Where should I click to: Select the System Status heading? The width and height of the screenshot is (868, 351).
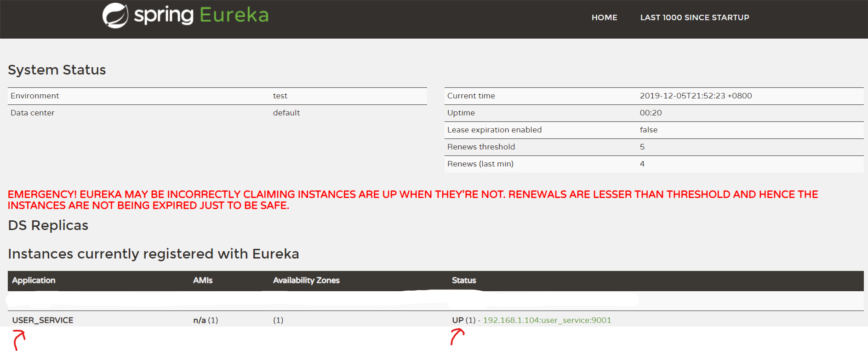pyautogui.click(x=57, y=70)
